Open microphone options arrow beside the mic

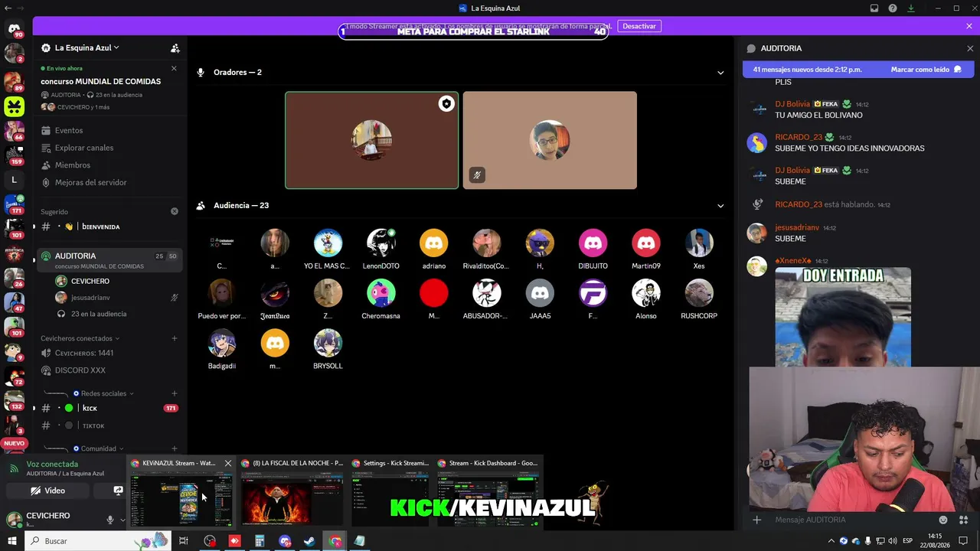pyautogui.click(x=122, y=520)
